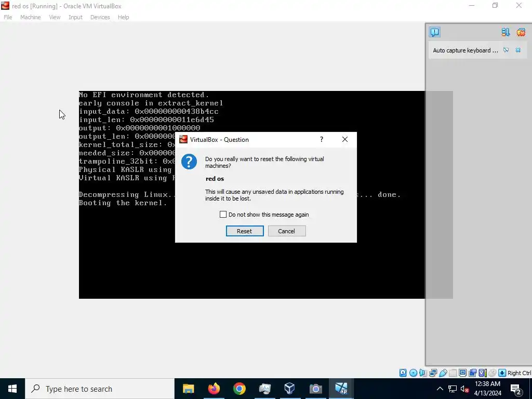Click the USB devices status icon
The image size is (532, 399).
click(443, 373)
